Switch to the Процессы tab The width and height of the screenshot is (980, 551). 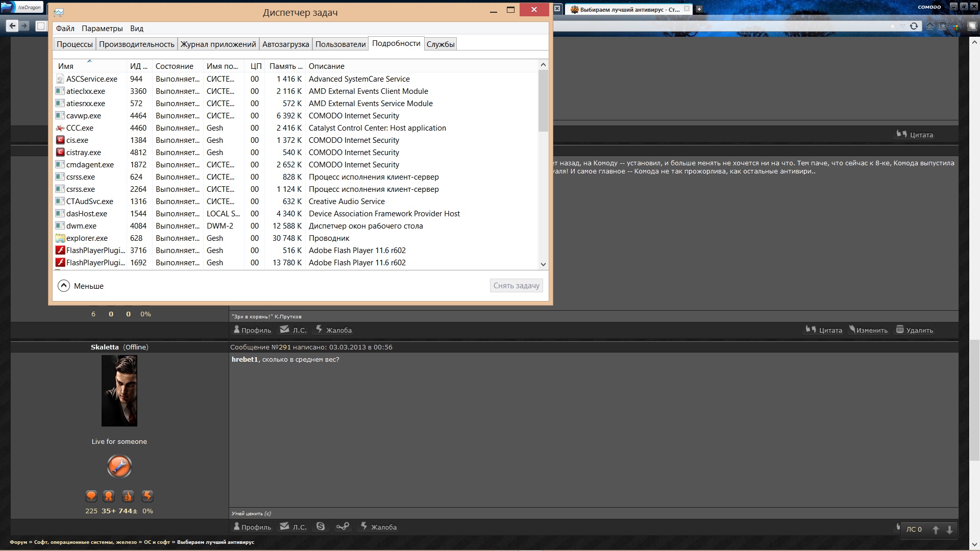coord(75,44)
